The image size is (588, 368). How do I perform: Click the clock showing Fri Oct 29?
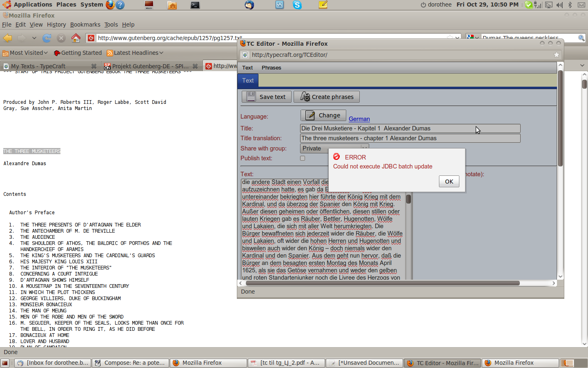coord(488,4)
